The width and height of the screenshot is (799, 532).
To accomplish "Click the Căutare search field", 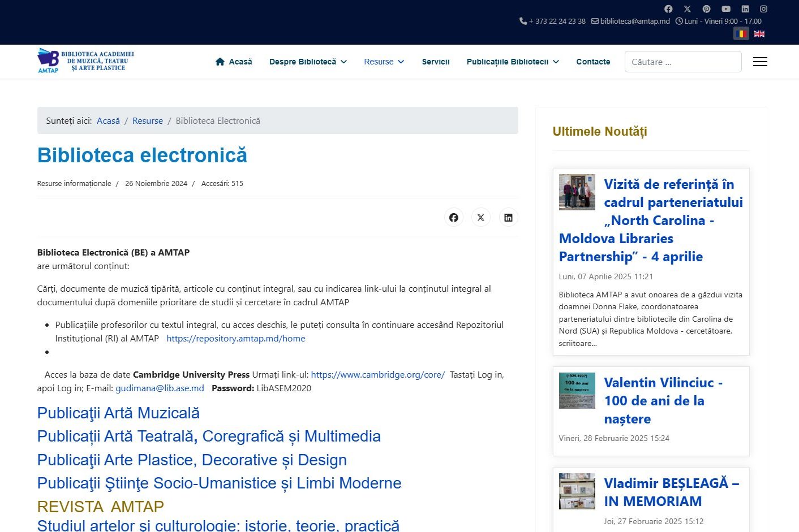I will 682,62.
